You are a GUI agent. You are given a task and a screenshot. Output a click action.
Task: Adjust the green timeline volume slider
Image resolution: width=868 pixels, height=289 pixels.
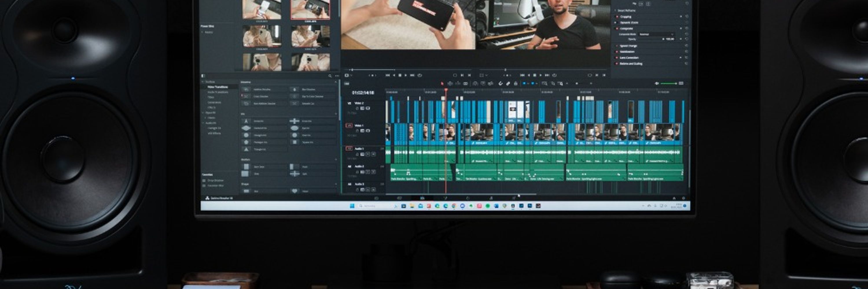669,83
